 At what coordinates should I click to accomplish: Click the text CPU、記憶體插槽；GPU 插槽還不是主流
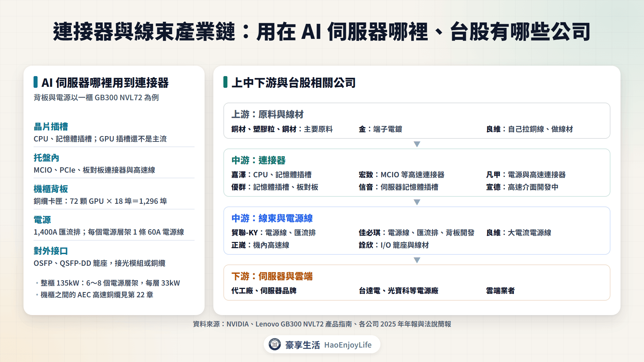coord(100,139)
